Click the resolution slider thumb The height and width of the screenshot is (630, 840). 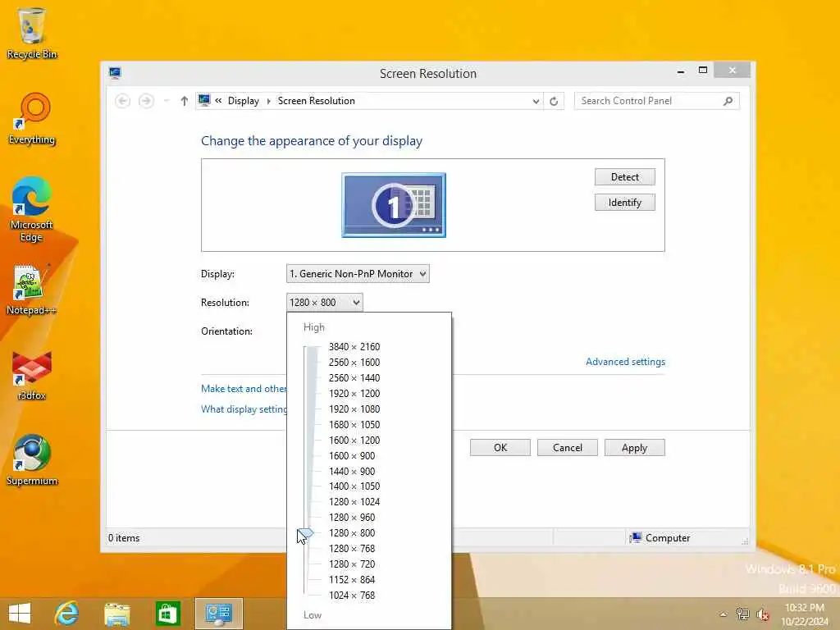pyautogui.click(x=305, y=533)
